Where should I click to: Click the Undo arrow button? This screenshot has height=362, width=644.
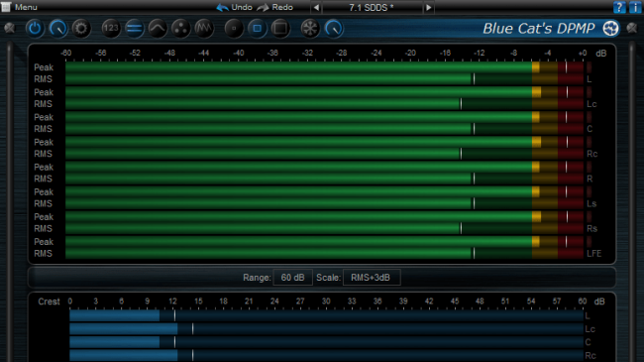click(222, 7)
